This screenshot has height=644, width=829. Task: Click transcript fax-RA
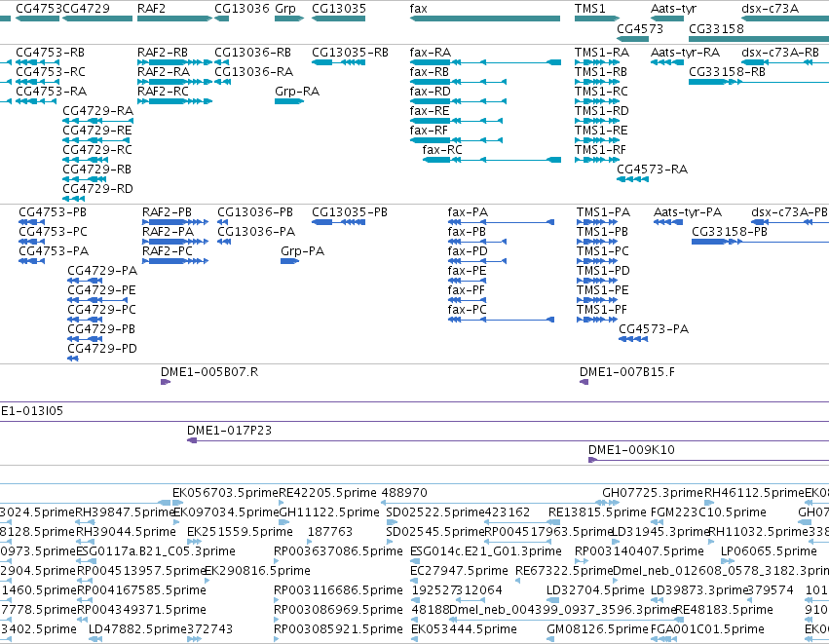pos(485,62)
